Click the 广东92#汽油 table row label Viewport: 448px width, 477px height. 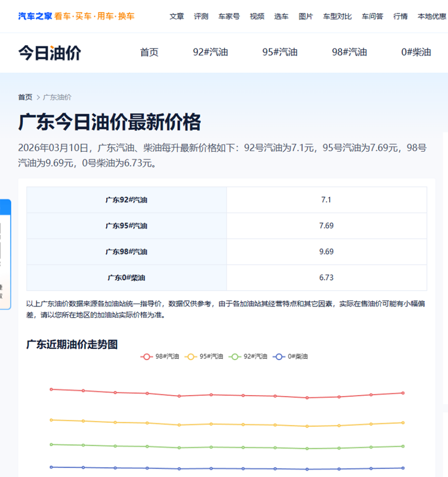[126, 200]
